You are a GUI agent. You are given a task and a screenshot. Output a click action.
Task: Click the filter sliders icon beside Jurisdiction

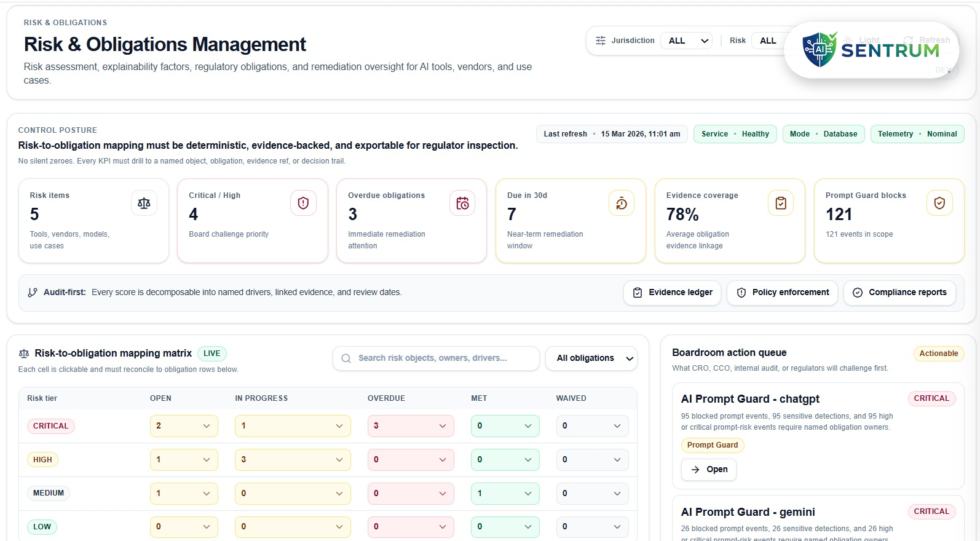[601, 41]
